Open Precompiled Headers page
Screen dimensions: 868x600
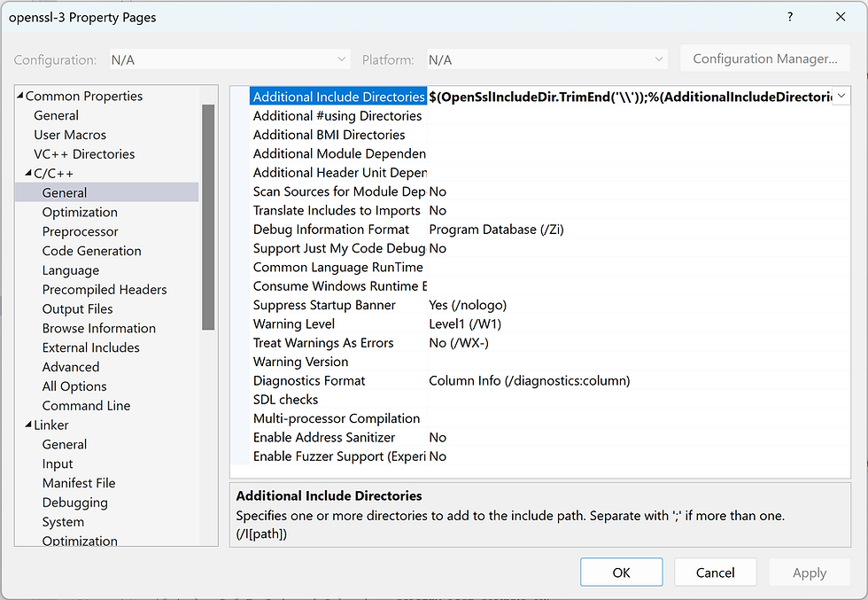point(105,290)
